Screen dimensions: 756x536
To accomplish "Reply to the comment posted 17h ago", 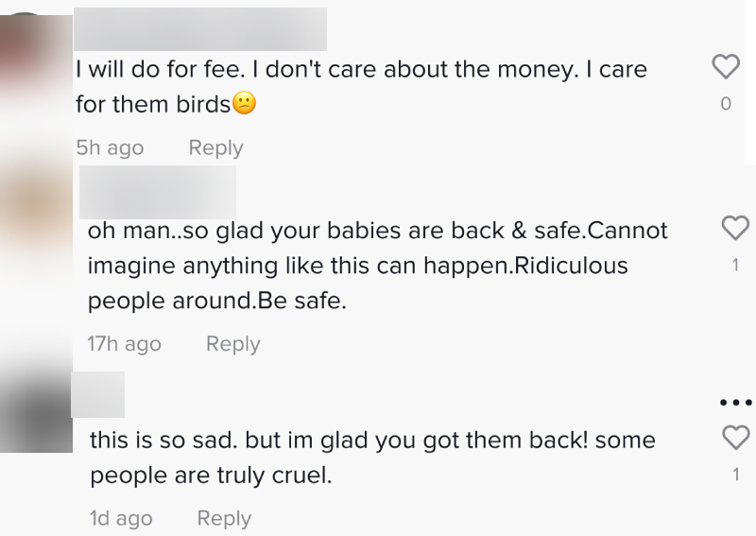I will point(232,344).
